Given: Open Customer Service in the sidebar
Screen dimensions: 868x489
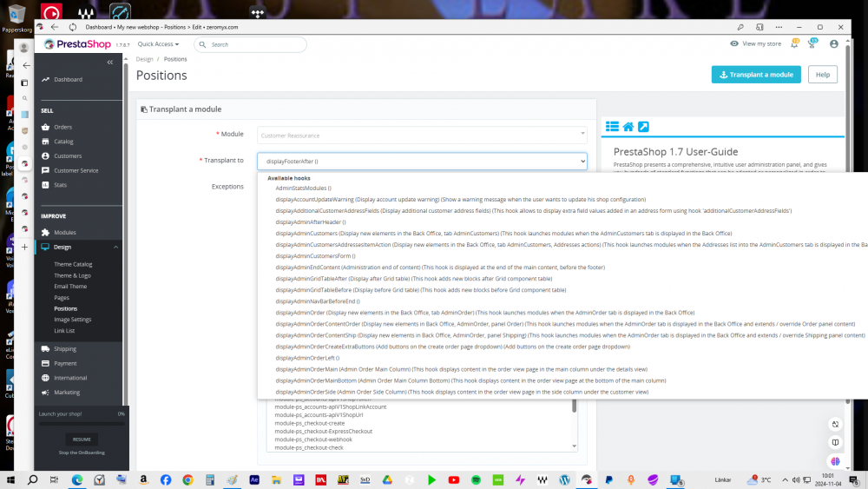Looking at the screenshot, I should click(76, 170).
